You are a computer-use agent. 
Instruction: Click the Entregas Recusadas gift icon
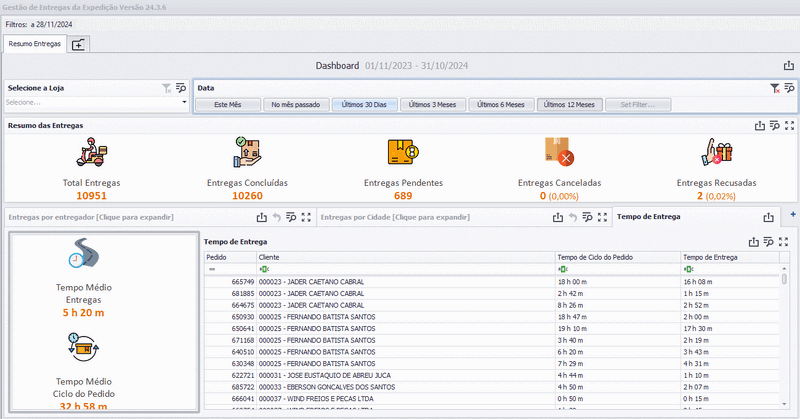tap(716, 152)
